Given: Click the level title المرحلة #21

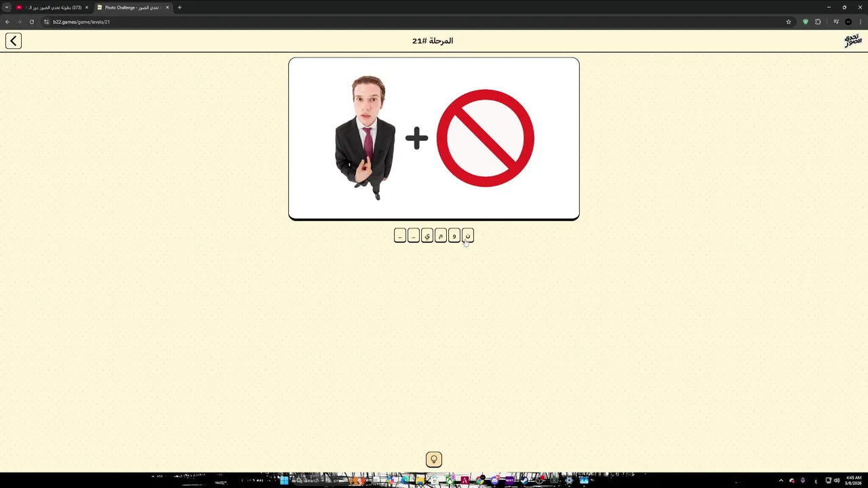Looking at the screenshot, I should pyautogui.click(x=433, y=41).
